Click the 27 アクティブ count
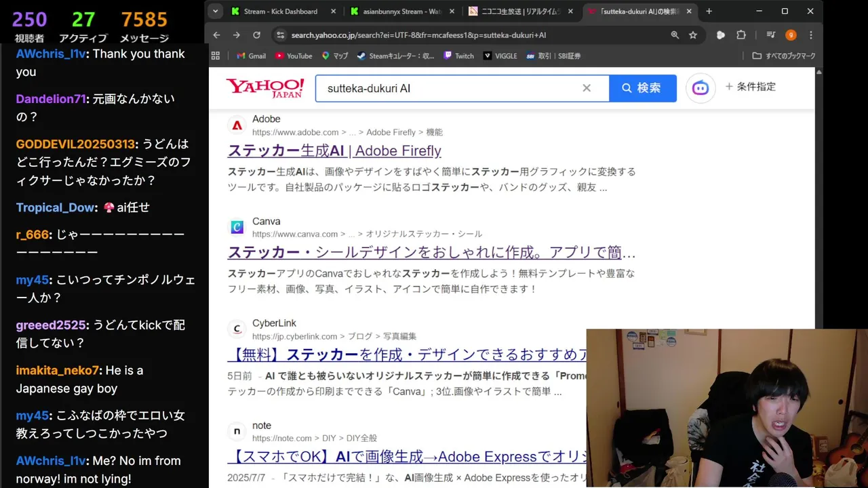868x488 pixels. coord(83,26)
